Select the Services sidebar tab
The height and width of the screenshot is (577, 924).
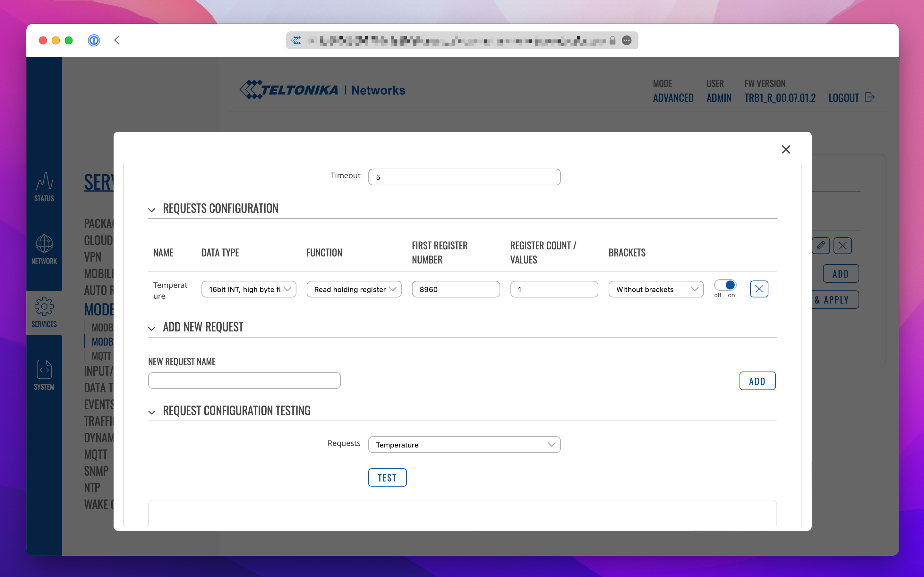pos(44,313)
